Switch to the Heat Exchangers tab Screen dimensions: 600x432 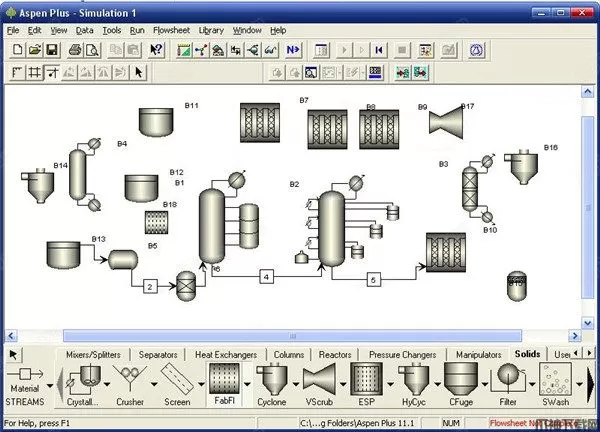[225, 355]
